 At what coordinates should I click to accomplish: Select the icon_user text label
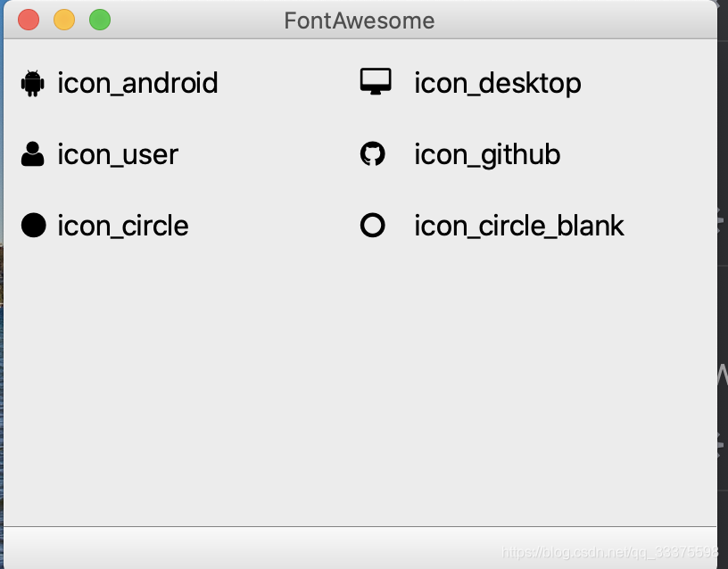[x=117, y=154]
